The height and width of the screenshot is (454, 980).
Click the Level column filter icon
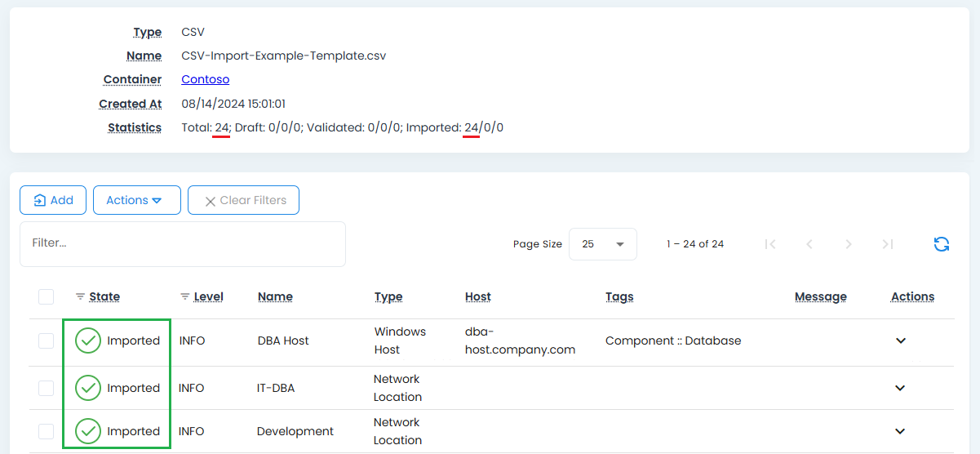185,297
